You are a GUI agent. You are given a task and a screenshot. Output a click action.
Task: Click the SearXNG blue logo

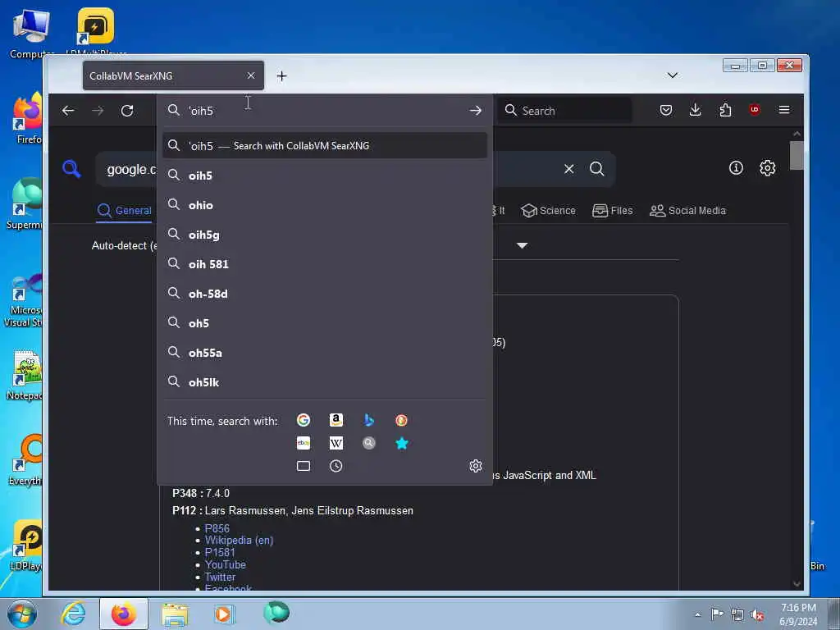[x=71, y=169]
